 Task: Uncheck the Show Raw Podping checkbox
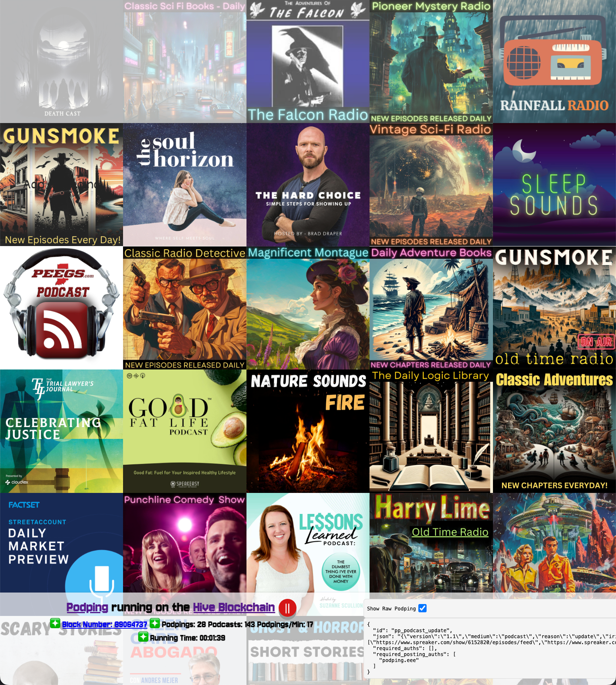[423, 608]
